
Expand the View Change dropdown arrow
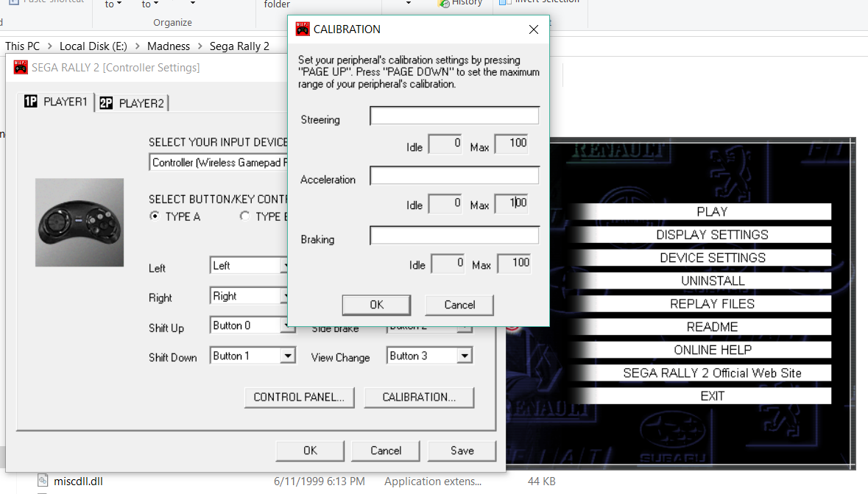(465, 356)
